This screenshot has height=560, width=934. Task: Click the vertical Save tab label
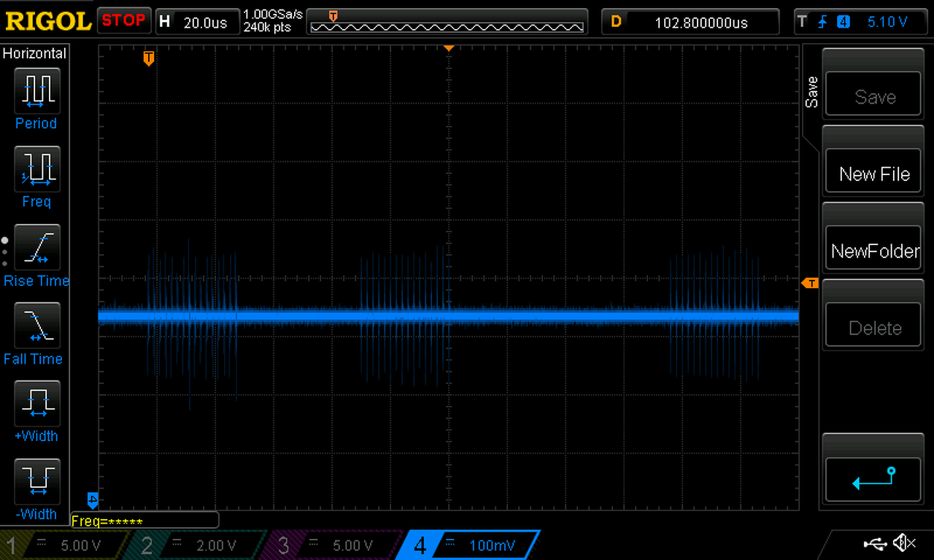click(x=811, y=92)
